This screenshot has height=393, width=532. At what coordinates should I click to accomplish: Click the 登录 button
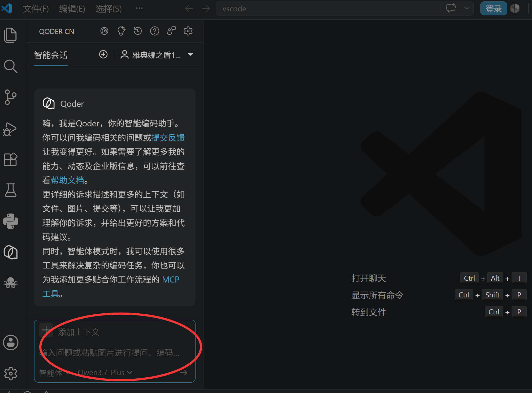point(494,8)
